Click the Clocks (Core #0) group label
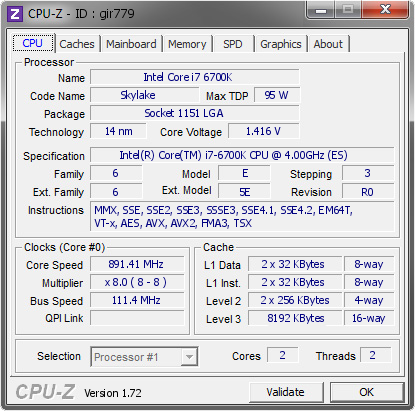This screenshot has height=411, width=415. point(64,247)
